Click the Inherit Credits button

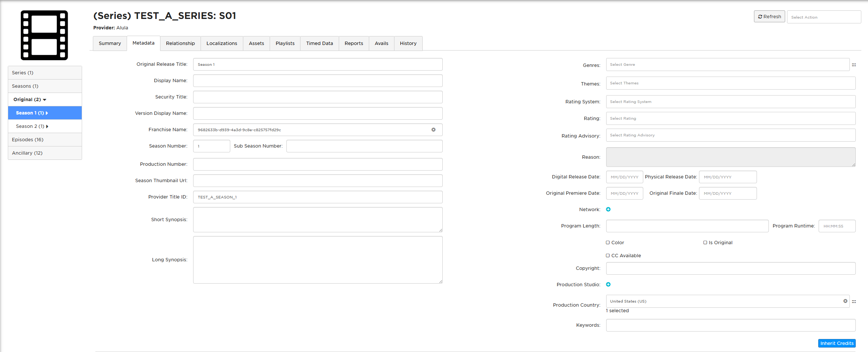coord(837,343)
